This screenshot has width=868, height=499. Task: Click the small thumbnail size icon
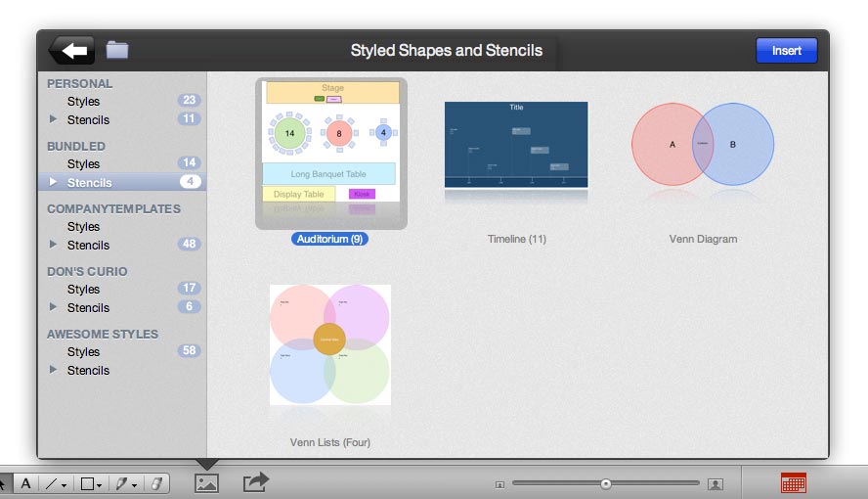[x=499, y=484]
